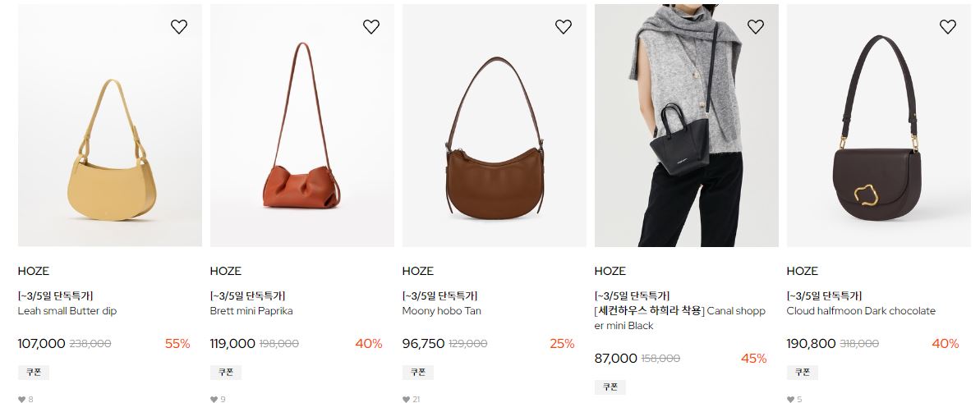980x403 pixels.
Task: Click the 쿠폰 badge under Moony hobo Tan
Action: [x=417, y=373]
